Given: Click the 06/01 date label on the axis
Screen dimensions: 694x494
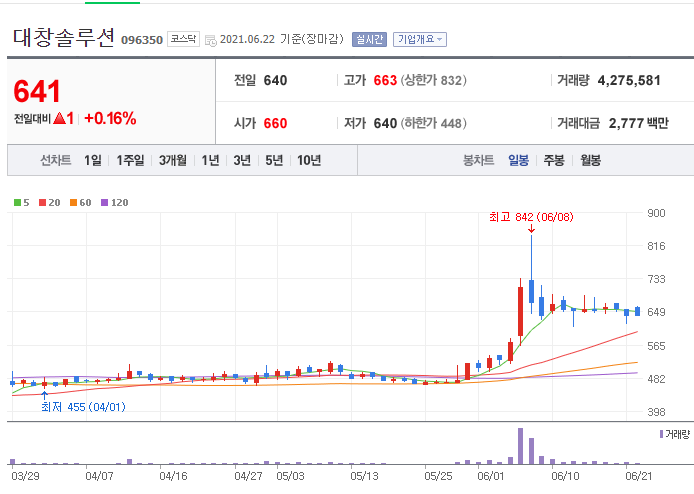Looking at the screenshot, I should point(490,476).
